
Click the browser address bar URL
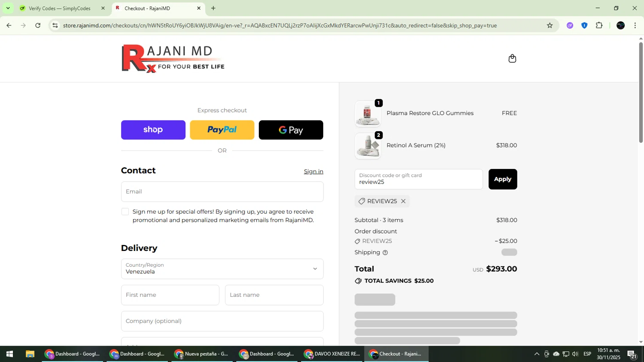pyautogui.click(x=279, y=25)
